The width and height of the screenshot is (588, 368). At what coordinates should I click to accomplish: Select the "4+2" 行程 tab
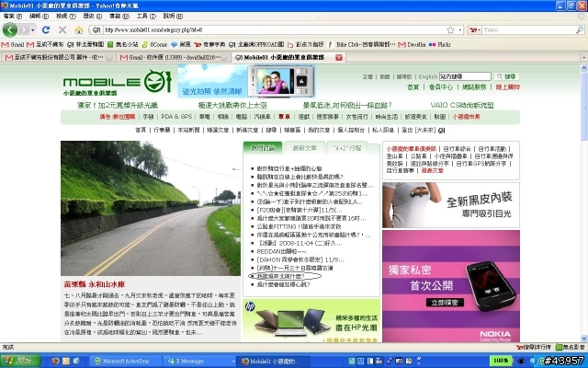347,148
